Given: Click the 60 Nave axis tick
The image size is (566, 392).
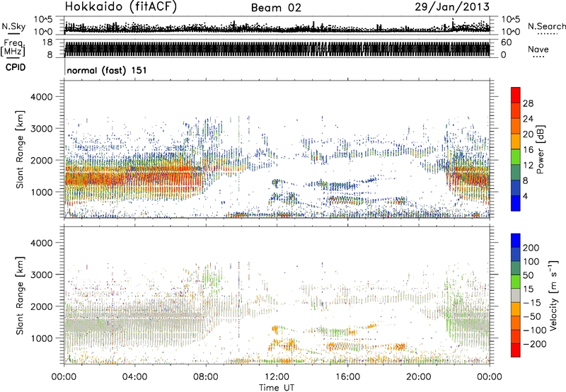Looking at the screenshot, I should (506, 42).
